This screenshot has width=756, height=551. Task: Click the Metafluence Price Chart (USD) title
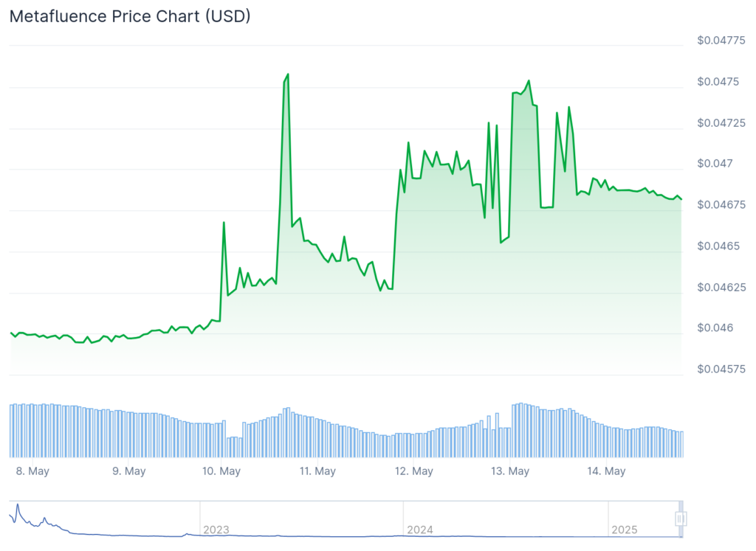coord(130,16)
